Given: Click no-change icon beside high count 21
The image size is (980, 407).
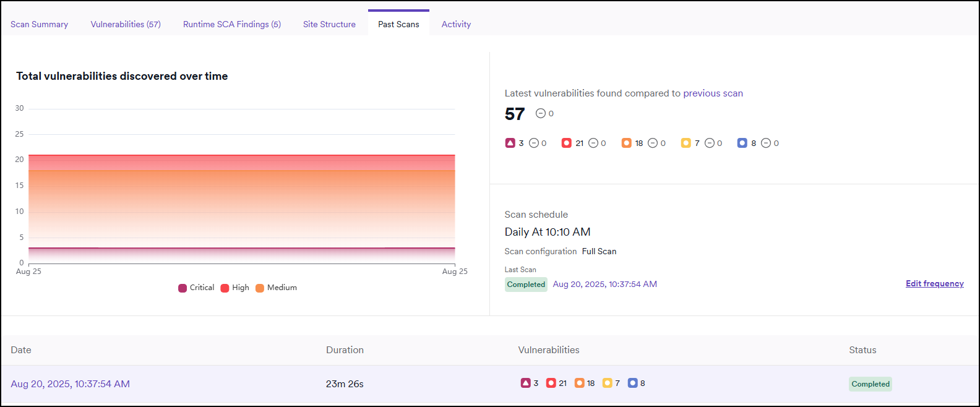Looking at the screenshot, I should click(593, 143).
